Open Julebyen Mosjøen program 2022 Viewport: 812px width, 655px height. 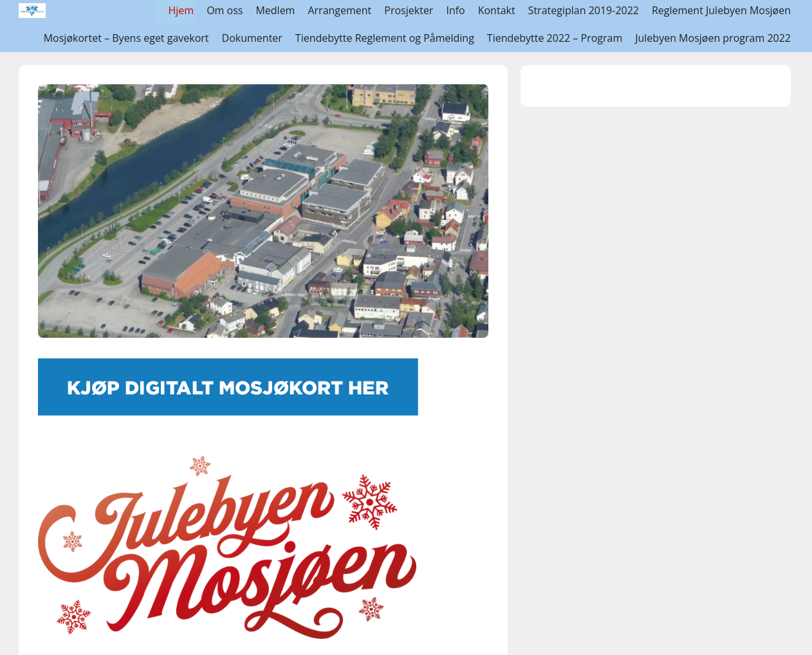[x=713, y=38]
